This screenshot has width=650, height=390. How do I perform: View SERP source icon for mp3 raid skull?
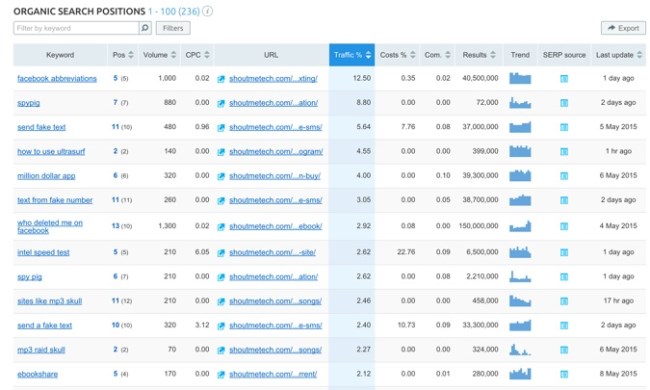(564, 350)
